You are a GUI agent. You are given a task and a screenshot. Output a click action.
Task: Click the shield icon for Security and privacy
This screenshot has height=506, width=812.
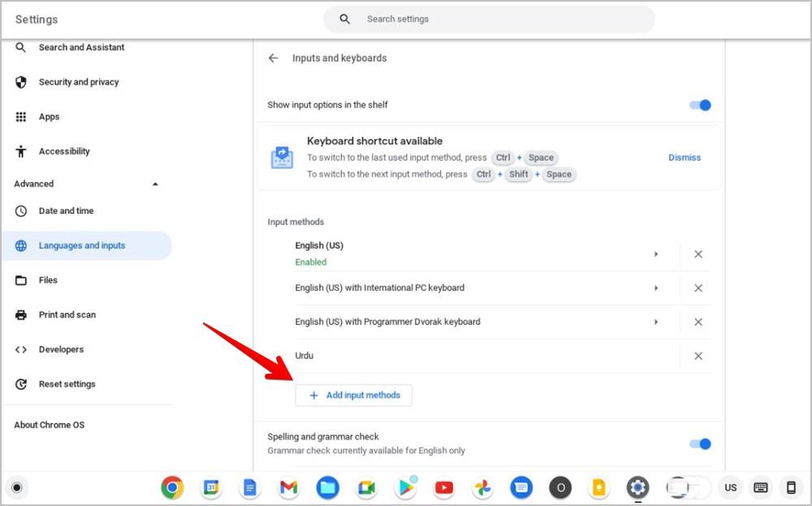pos(21,82)
